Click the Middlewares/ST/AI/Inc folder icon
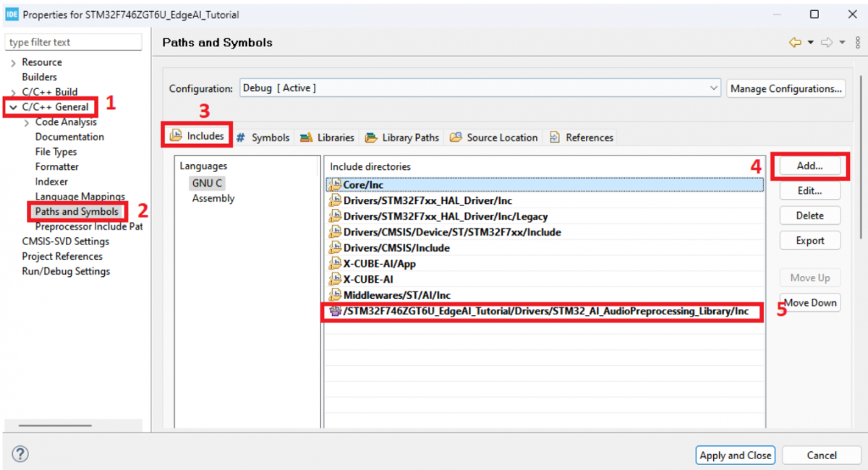The width and height of the screenshot is (868, 470). (x=334, y=295)
